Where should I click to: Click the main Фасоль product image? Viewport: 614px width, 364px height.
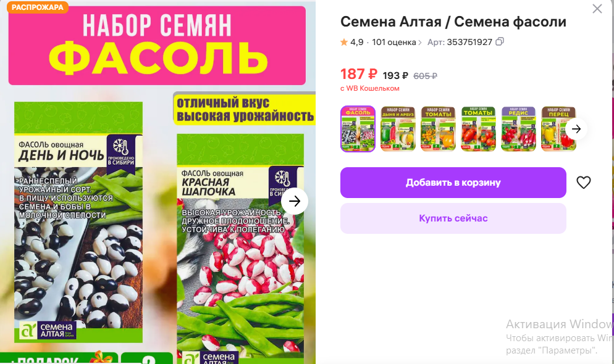click(158, 182)
